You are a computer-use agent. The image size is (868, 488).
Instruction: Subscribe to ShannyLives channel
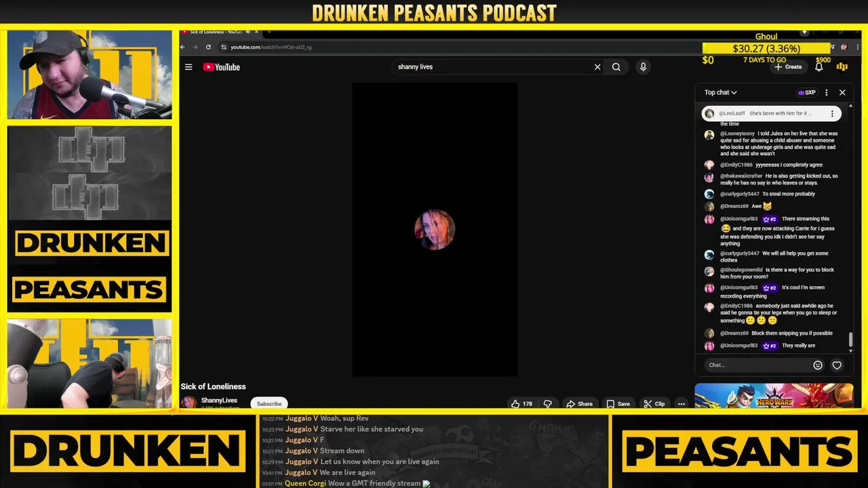pyautogui.click(x=269, y=404)
